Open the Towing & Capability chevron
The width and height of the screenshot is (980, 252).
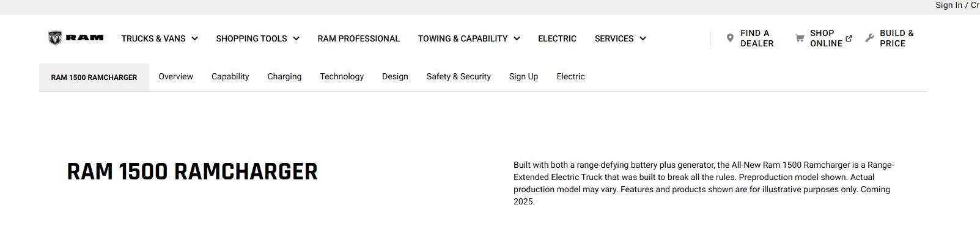coord(517,38)
